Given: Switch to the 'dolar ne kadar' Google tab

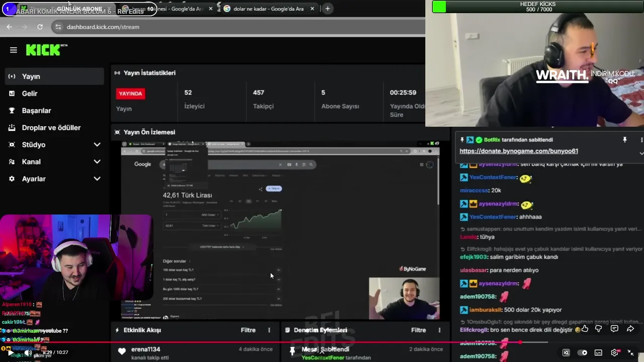Looking at the screenshot, I should click(269, 9).
